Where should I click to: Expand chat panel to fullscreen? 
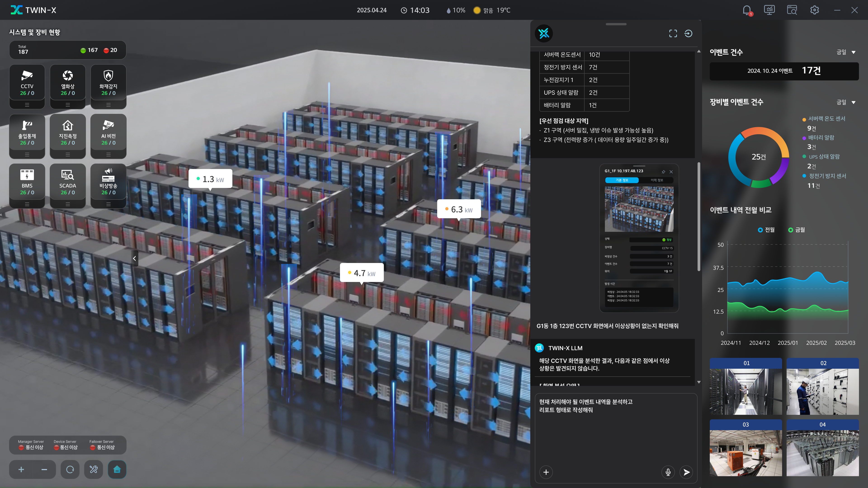click(673, 33)
